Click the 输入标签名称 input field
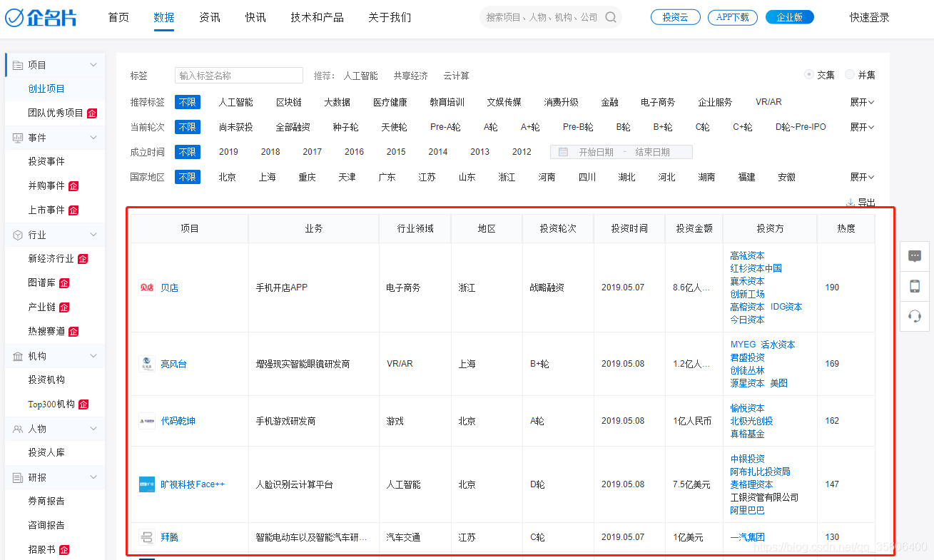Viewport: 934px width, 560px height. (238, 75)
